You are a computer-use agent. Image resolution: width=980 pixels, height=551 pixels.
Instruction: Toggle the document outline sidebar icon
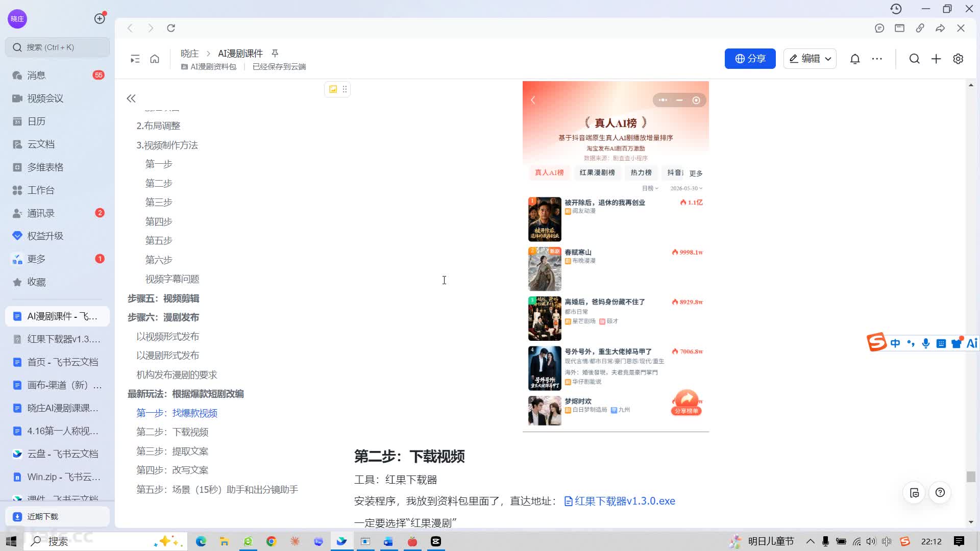coord(135,59)
